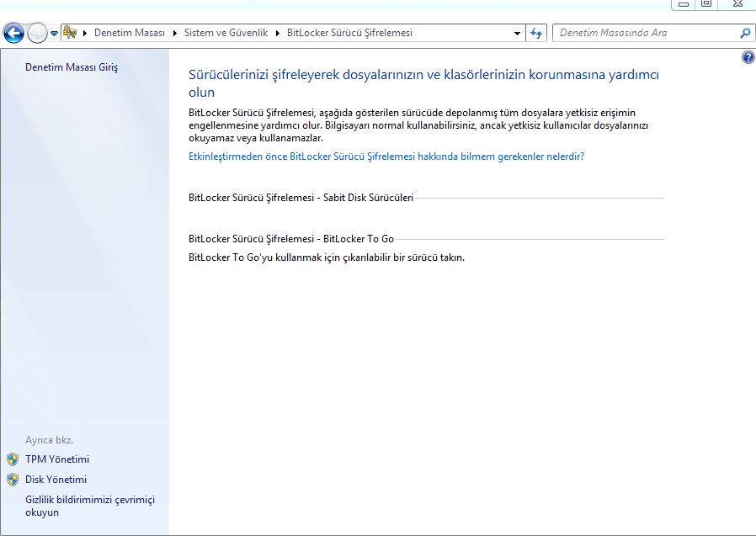Expand arrow before BitLocker Sürücü Şifrelemesi breadcrumb

coord(277,34)
